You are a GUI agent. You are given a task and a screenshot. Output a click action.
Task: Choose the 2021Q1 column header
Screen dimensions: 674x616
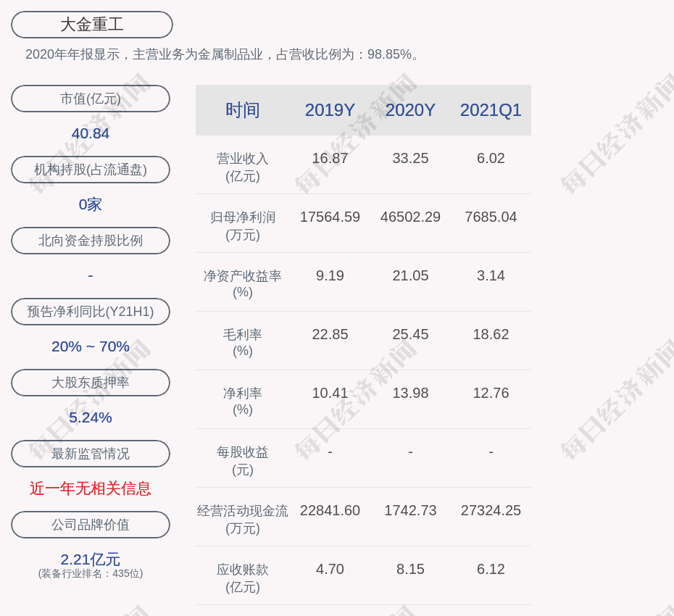tap(491, 110)
